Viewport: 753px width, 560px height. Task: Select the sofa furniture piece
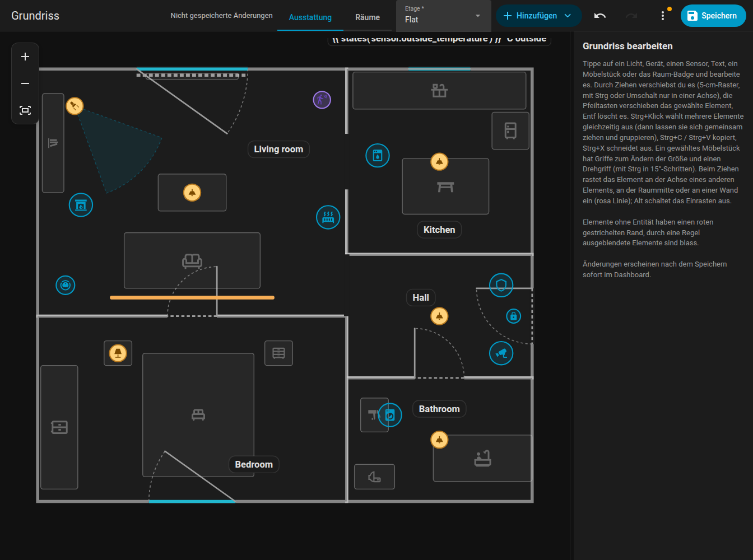(x=192, y=260)
